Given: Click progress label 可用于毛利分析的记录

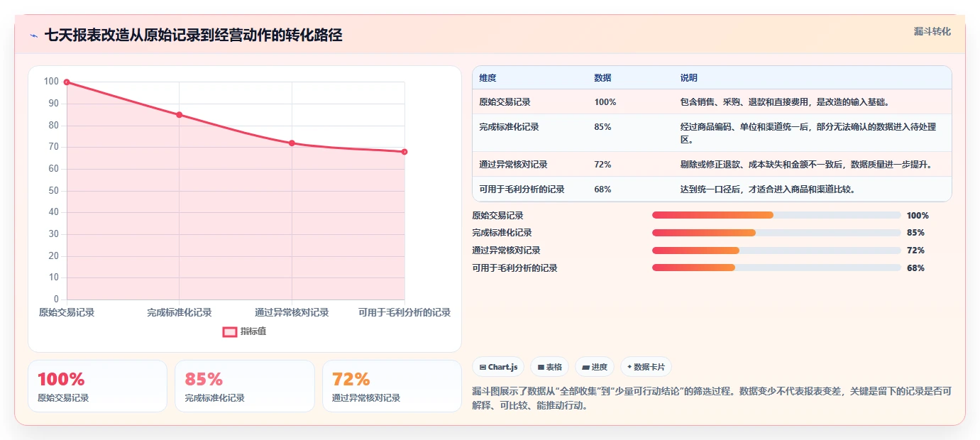Looking at the screenshot, I should [514, 268].
